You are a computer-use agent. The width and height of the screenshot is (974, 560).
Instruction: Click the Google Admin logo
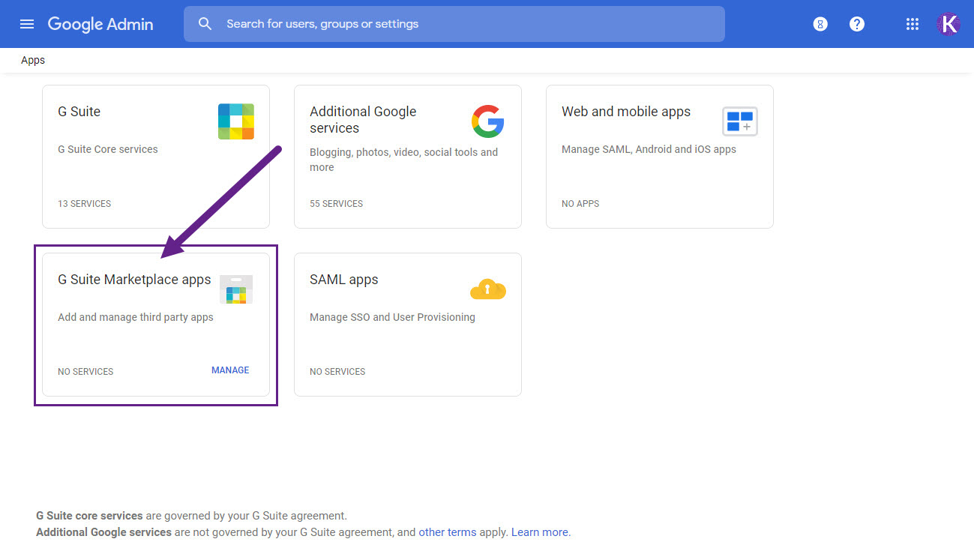100,24
